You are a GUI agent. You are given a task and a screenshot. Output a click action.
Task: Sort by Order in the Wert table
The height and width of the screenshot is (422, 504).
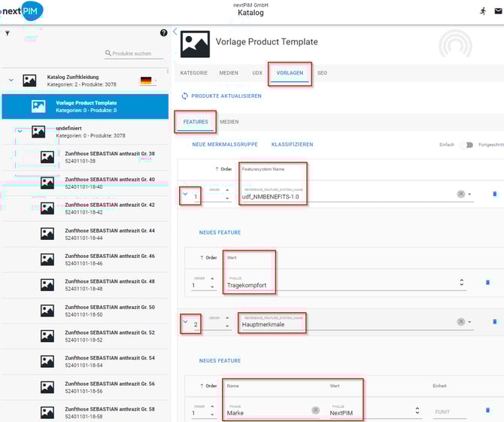pos(208,257)
